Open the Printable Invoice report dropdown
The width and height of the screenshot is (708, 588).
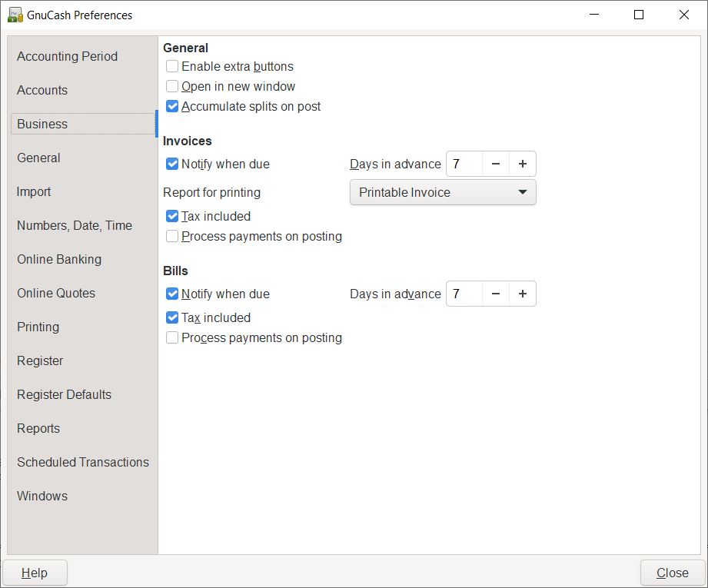pos(443,192)
